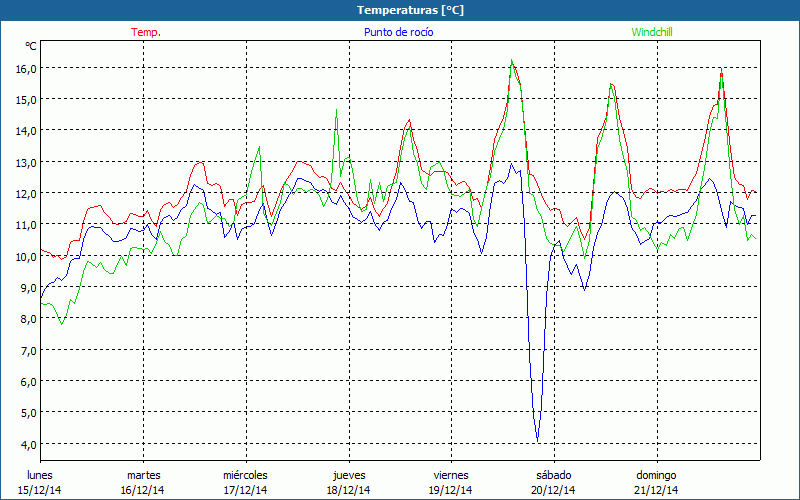Click the highest temperature peak on the chart

coord(512,61)
